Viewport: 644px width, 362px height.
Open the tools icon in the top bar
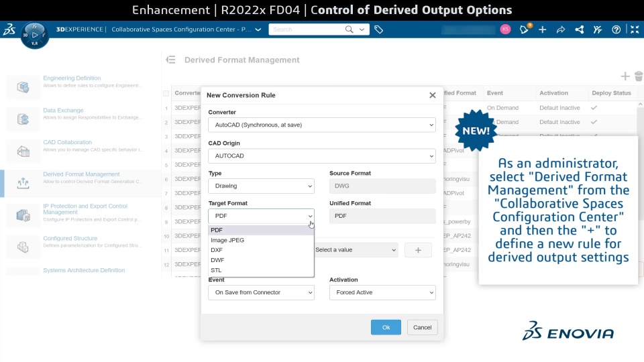tap(598, 29)
